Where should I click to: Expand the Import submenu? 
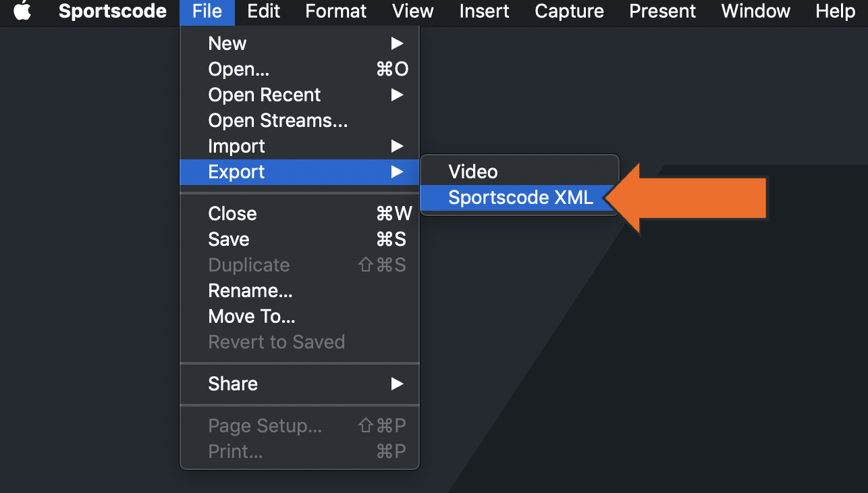pyautogui.click(x=236, y=146)
